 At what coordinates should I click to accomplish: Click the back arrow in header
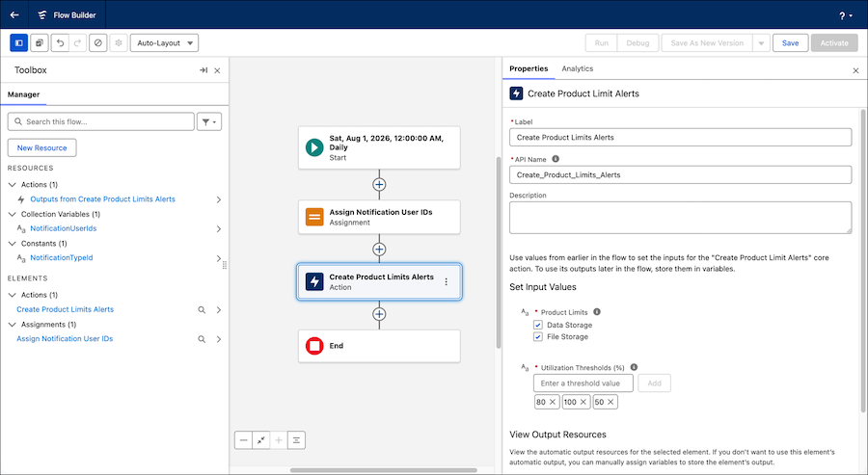14,14
